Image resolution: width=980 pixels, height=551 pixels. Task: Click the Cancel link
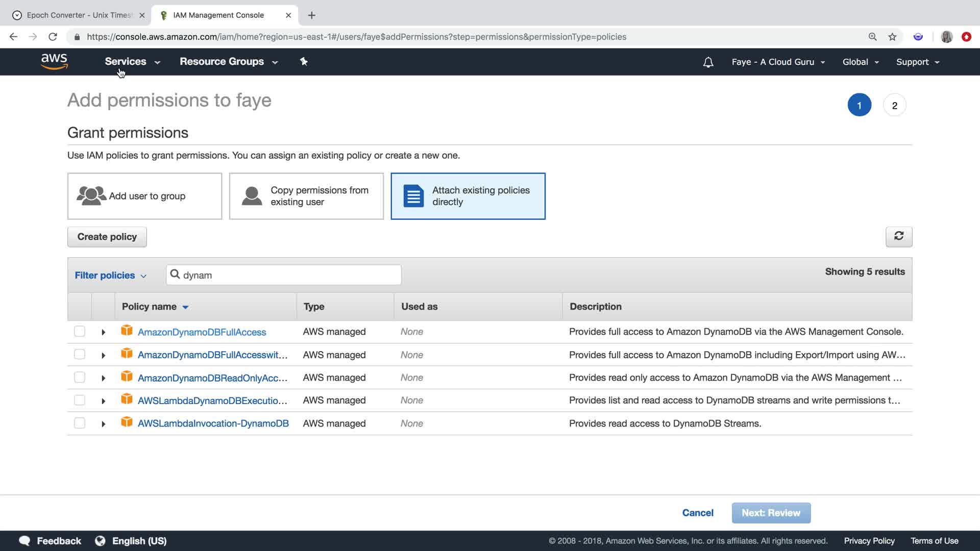[x=697, y=513]
